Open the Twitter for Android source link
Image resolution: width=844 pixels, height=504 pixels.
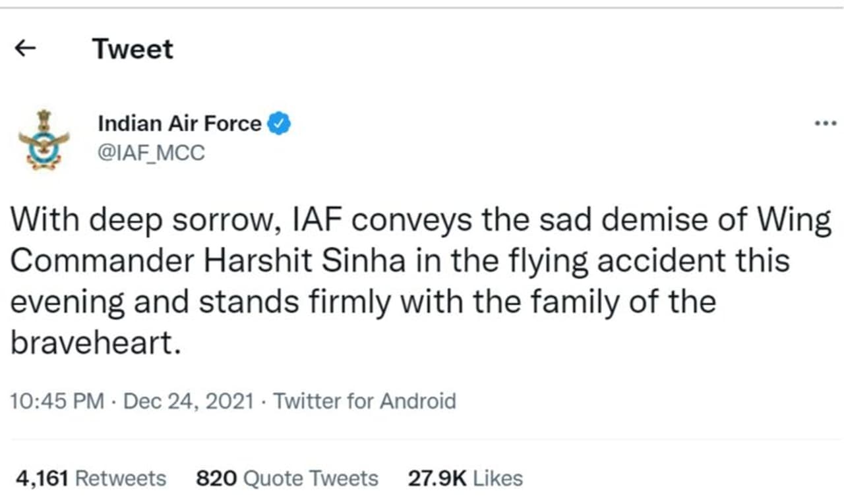pos(365,401)
